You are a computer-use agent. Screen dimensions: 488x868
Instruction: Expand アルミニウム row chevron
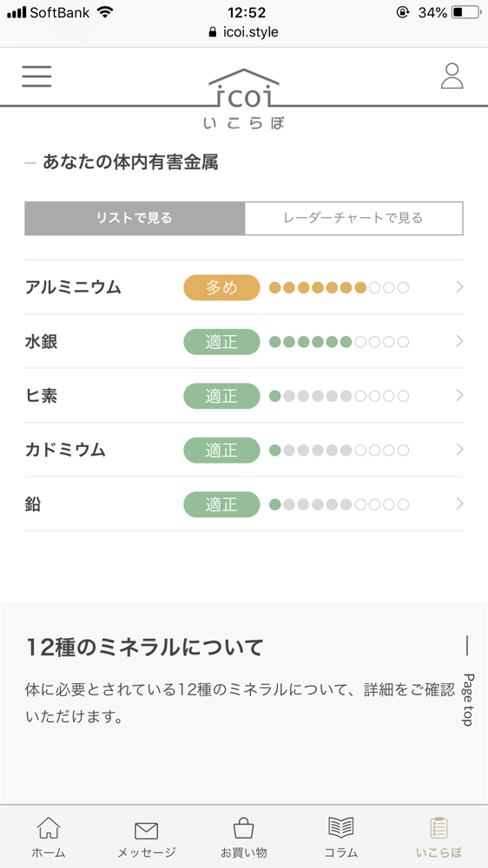tap(459, 286)
